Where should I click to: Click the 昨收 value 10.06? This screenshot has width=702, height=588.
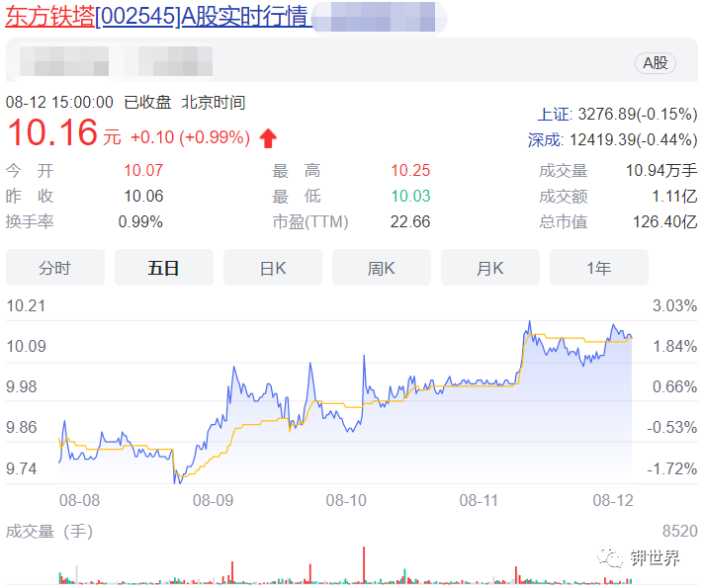143,196
